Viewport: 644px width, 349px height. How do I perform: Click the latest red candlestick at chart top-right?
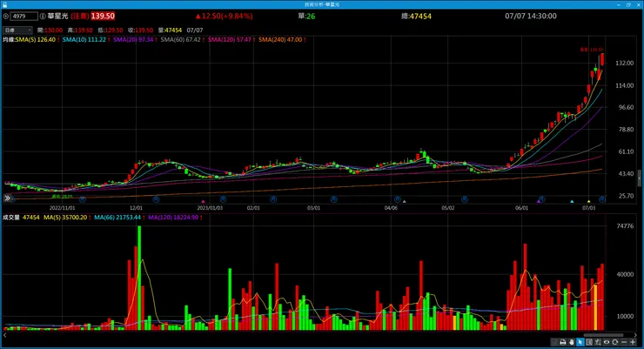[x=602, y=60]
